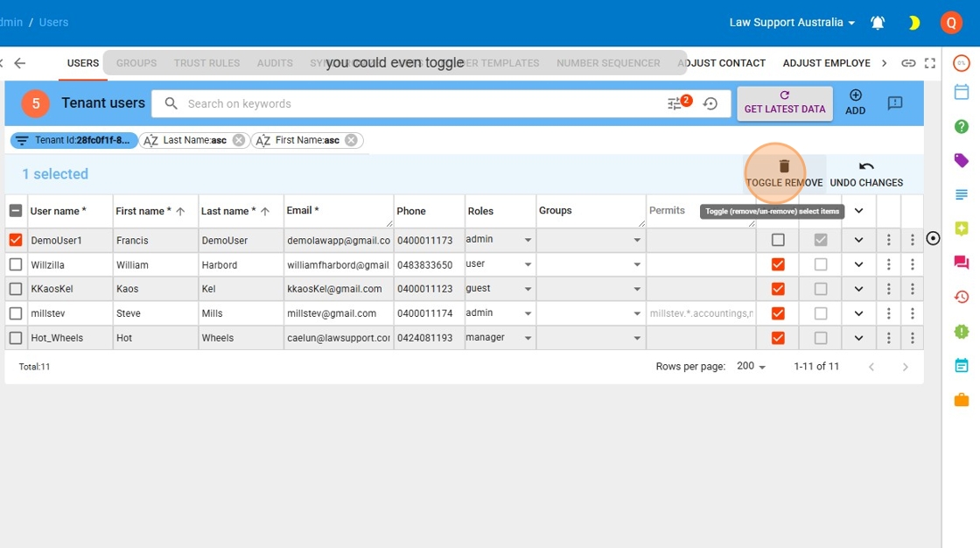Click Tenant Id filter chip
The width and height of the screenshot is (980, 548).
(x=73, y=140)
